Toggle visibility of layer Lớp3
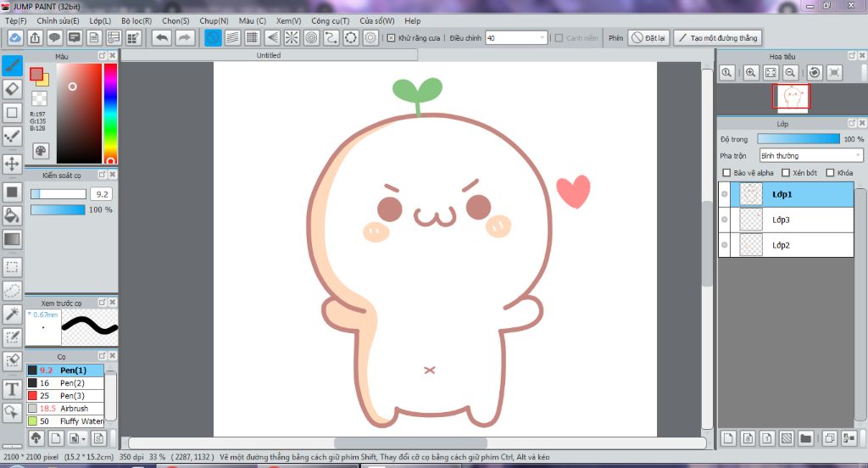Image resolution: width=868 pixels, height=468 pixels. [724, 220]
